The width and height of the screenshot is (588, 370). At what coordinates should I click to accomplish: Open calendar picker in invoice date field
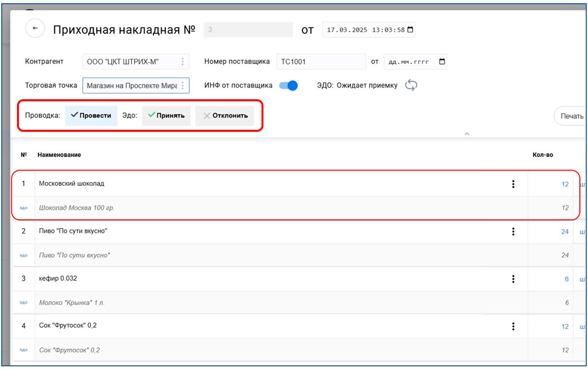tap(410, 30)
